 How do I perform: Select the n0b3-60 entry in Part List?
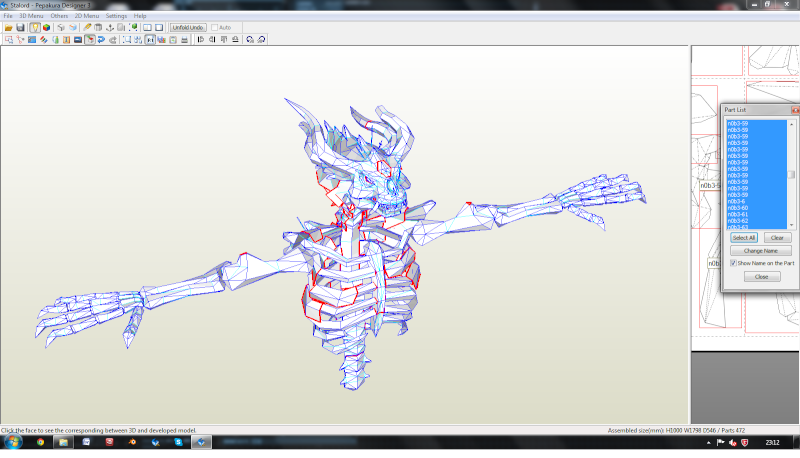pyautogui.click(x=757, y=208)
